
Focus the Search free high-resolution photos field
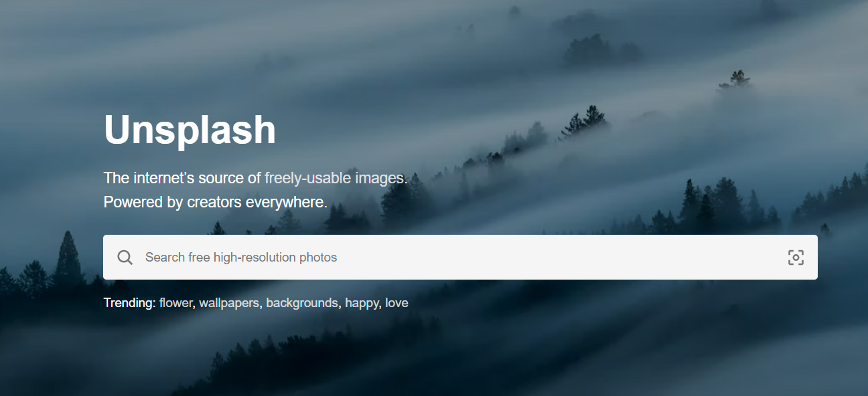pyautogui.click(x=460, y=257)
